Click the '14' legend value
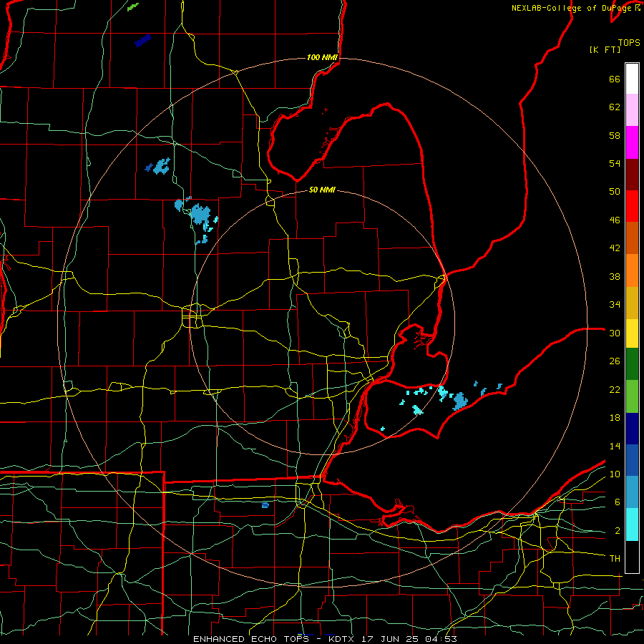 pyautogui.click(x=615, y=446)
